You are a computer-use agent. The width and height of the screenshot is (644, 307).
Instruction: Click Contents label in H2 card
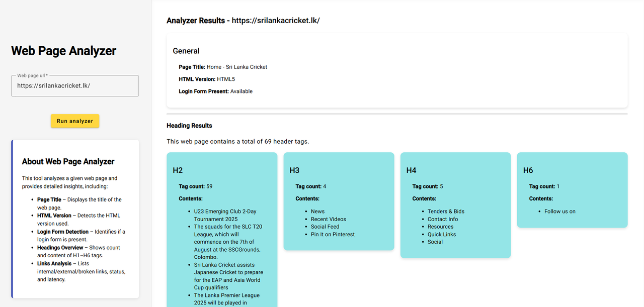[x=191, y=198]
